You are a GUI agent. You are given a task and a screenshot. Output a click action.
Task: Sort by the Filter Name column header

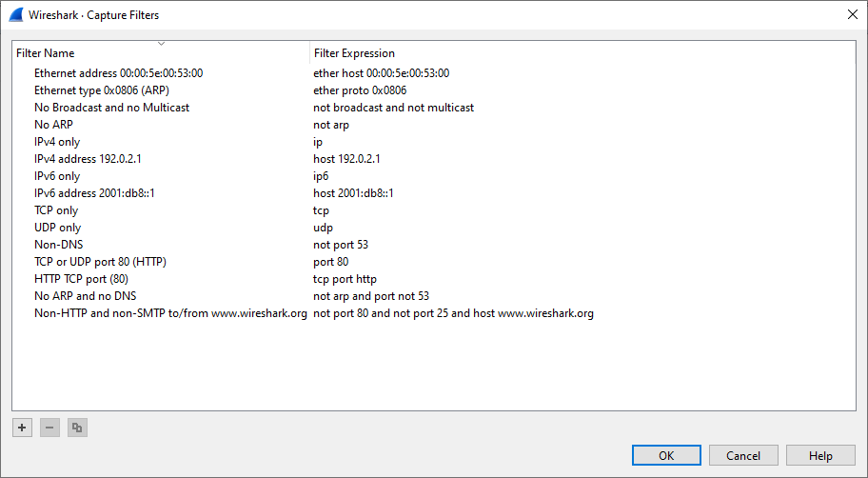(46, 53)
